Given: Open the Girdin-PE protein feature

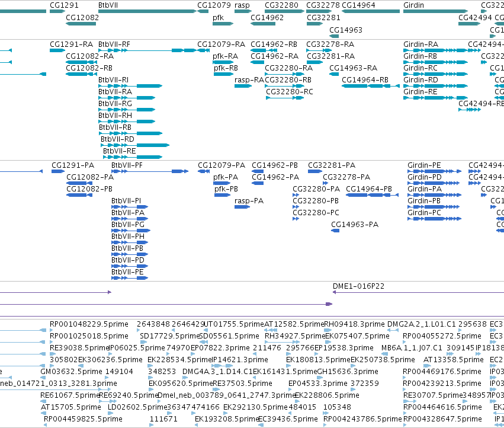Looking at the screenshot, I should [434, 171].
